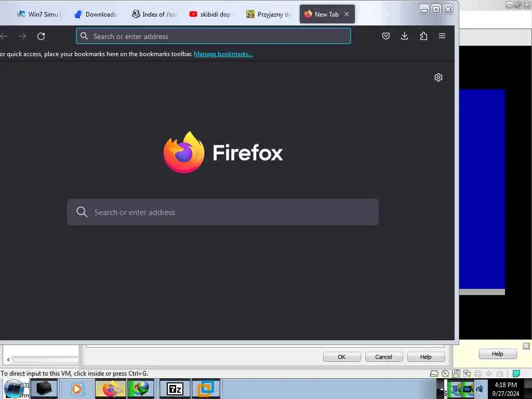Click the VM CD/DVD drive status icon
532x399 pixels.
[445, 374]
